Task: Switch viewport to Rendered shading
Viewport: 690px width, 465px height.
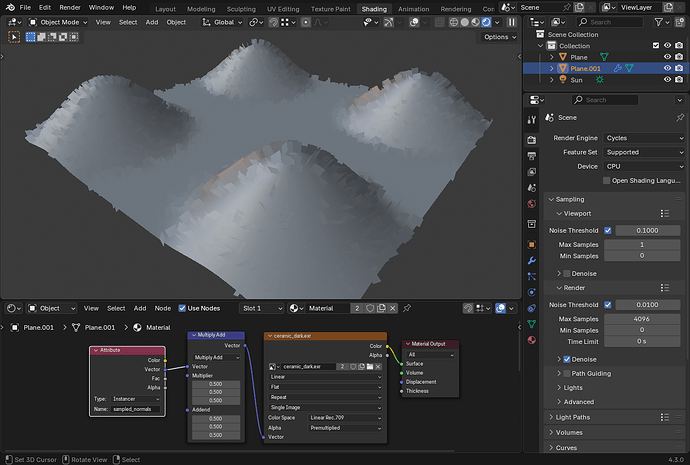Action: [x=486, y=22]
